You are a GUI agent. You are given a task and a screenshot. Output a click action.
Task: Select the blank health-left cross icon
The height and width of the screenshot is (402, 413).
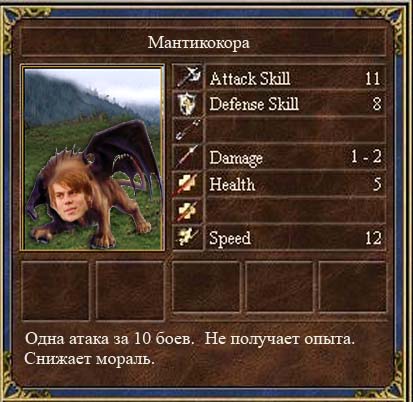coord(189,211)
